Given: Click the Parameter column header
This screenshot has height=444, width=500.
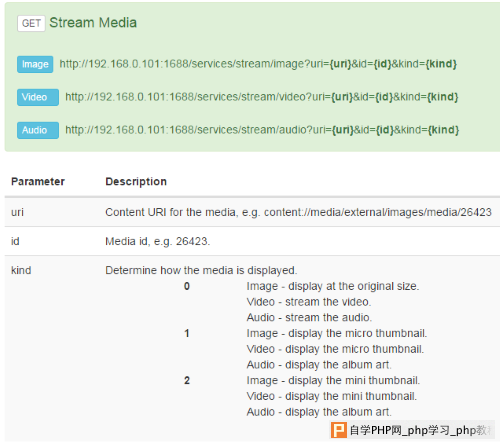Looking at the screenshot, I should [38, 181].
